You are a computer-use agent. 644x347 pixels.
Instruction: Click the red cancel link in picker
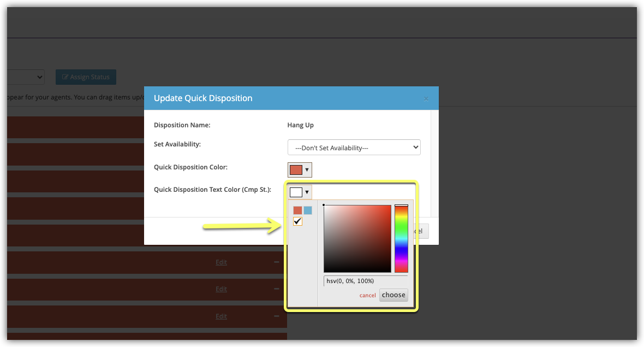coord(367,296)
